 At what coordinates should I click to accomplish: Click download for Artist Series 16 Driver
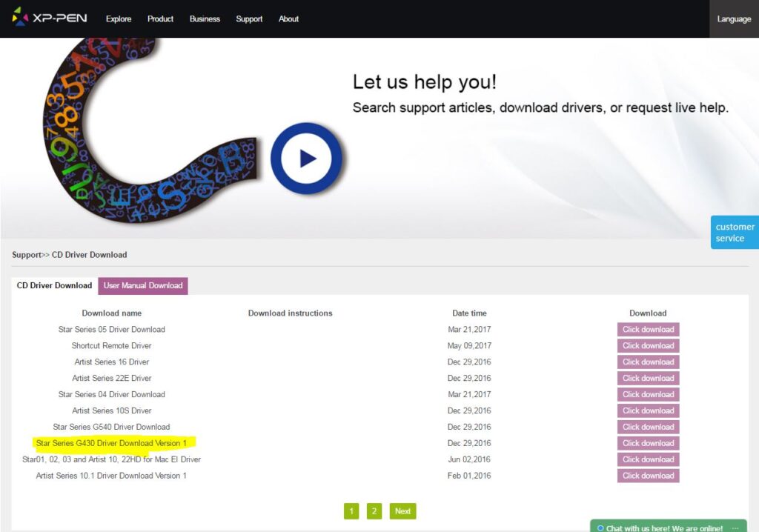648,362
